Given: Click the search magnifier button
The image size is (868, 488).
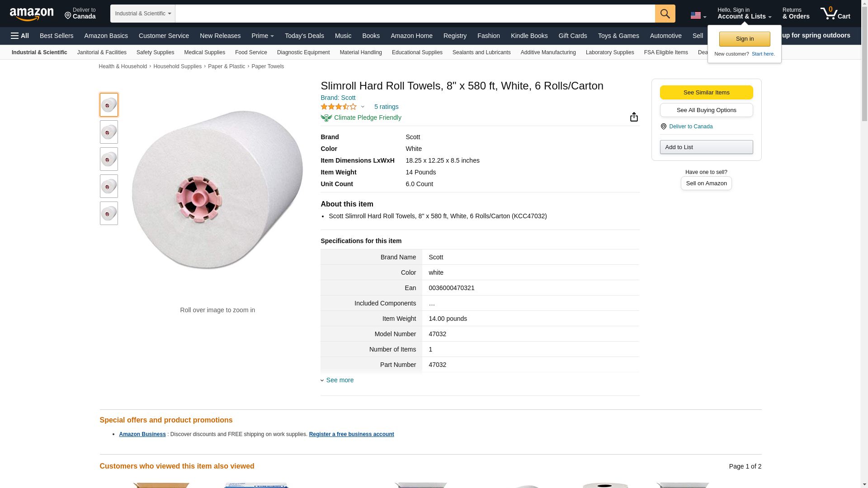Looking at the screenshot, I should click(x=665, y=14).
